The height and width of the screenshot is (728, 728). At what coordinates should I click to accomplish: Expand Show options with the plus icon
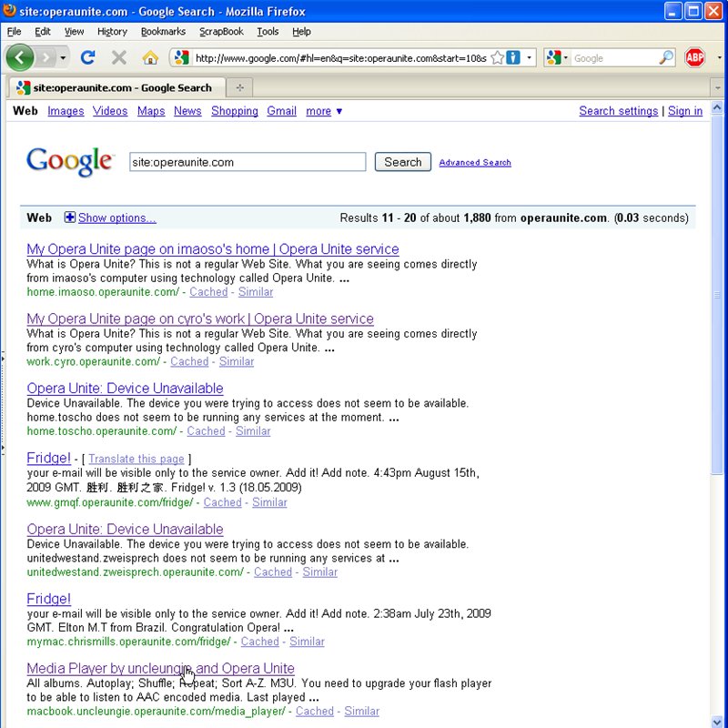[70, 217]
